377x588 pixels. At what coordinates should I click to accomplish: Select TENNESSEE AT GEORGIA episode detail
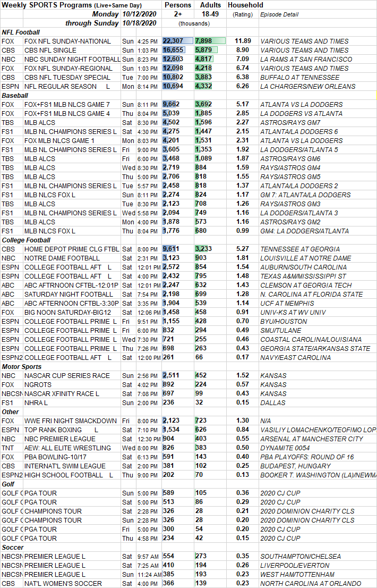point(300,249)
